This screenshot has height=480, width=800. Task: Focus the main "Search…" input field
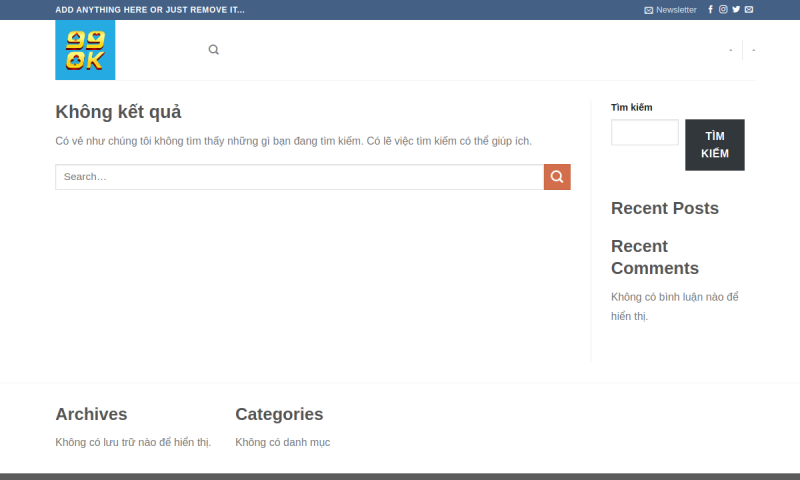(x=299, y=177)
